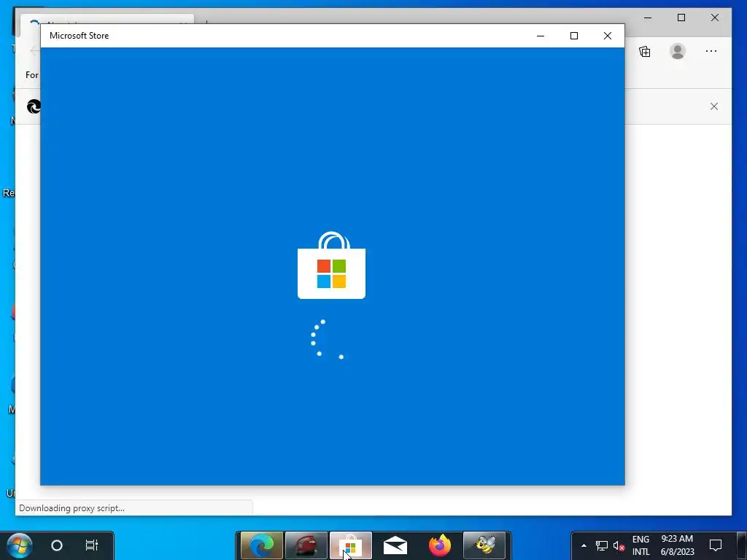Maximize the Microsoft Store window
747x560 pixels.
coord(574,36)
